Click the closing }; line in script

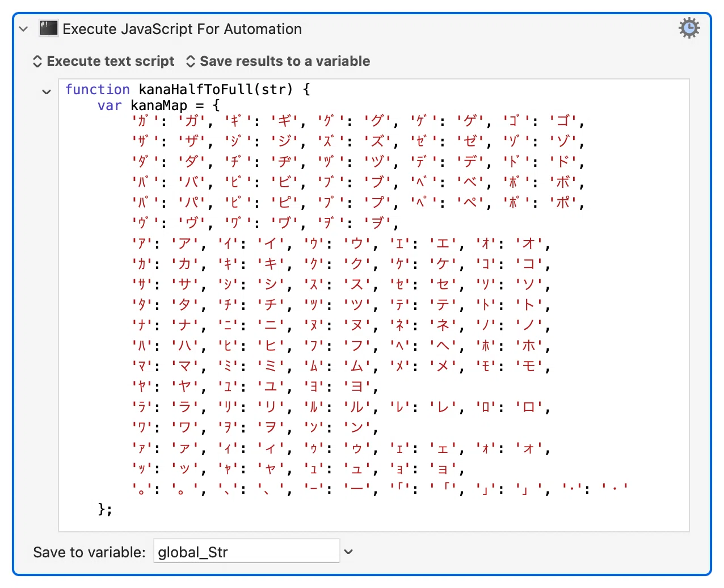pyautogui.click(x=105, y=509)
